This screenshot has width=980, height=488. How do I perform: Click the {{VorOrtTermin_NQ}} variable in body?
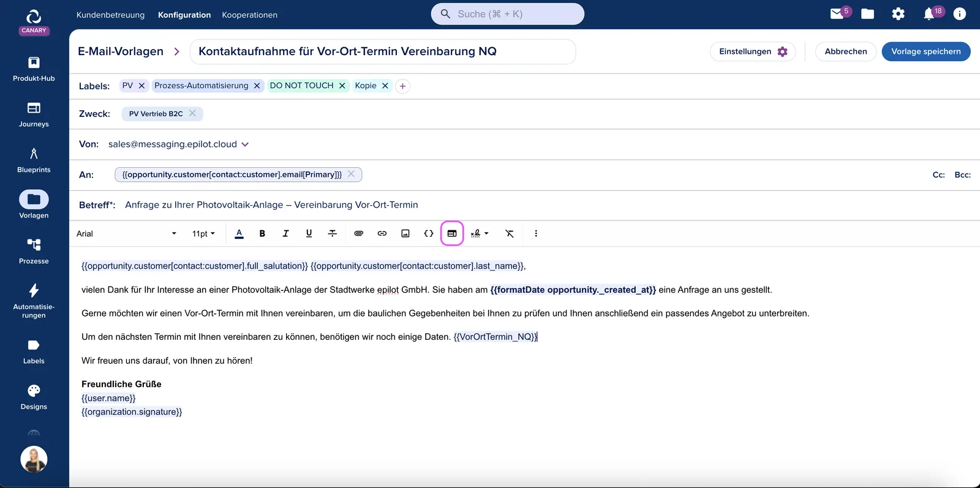[496, 337]
